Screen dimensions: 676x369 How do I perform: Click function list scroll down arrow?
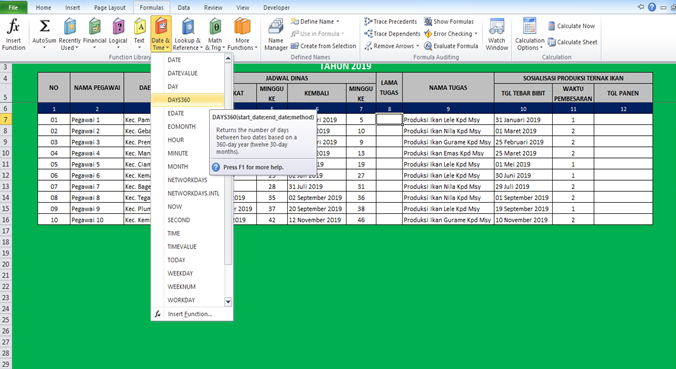pyautogui.click(x=228, y=302)
